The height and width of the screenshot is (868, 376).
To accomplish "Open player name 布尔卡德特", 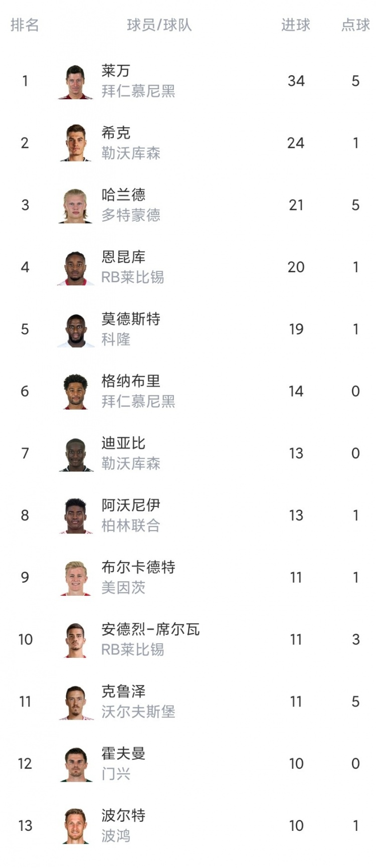I will coord(138,567).
